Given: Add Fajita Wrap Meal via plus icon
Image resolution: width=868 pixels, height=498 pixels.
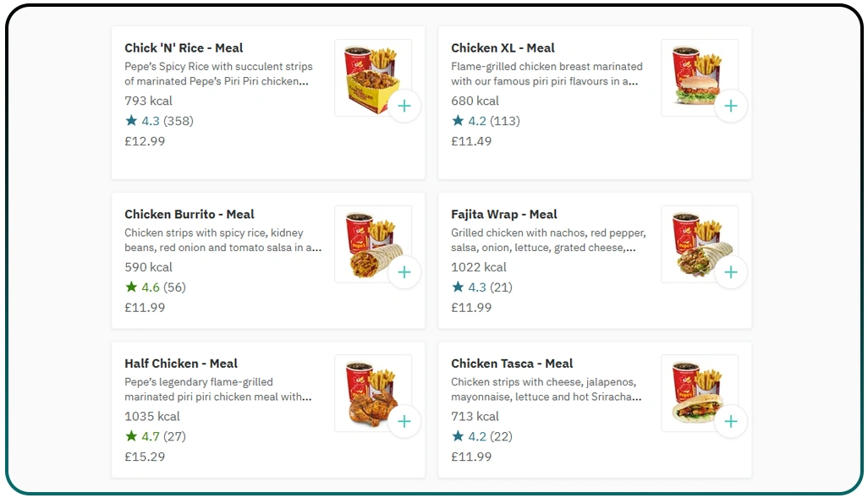Looking at the screenshot, I should click(x=731, y=272).
